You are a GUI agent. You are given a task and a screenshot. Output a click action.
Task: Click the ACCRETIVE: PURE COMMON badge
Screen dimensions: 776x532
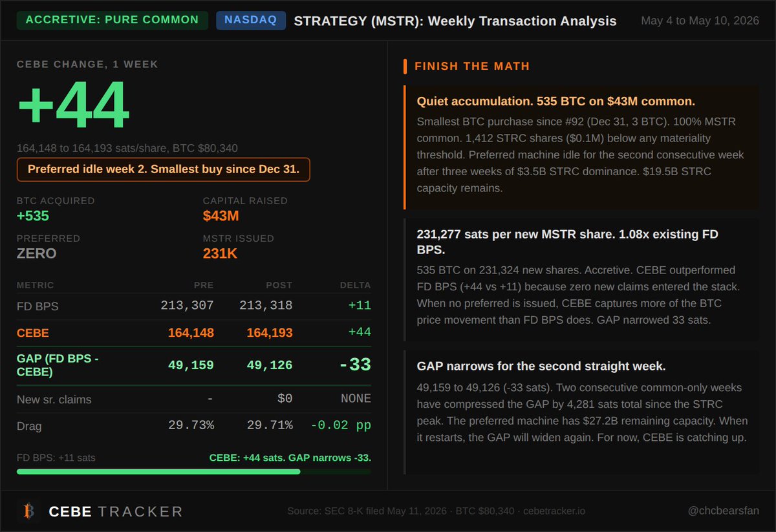tap(113, 20)
